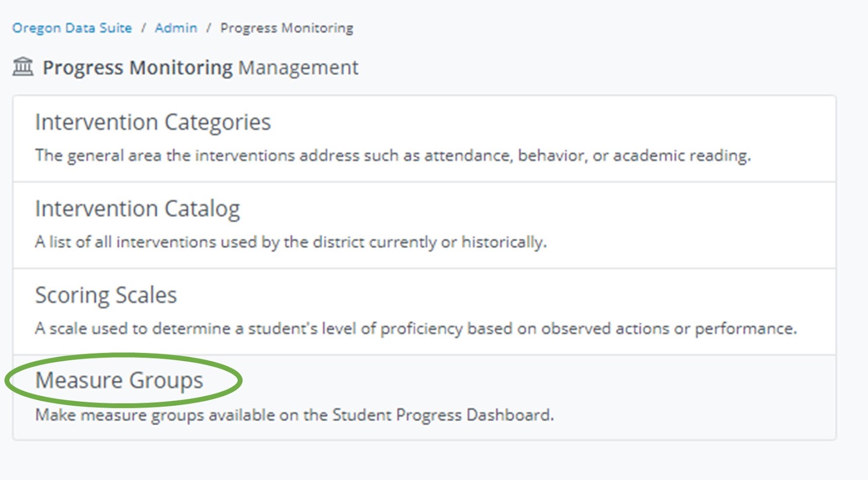The height and width of the screenshot is (480, 868).
Task: Click the Measure Groups description line
Action: coord(294,415)
